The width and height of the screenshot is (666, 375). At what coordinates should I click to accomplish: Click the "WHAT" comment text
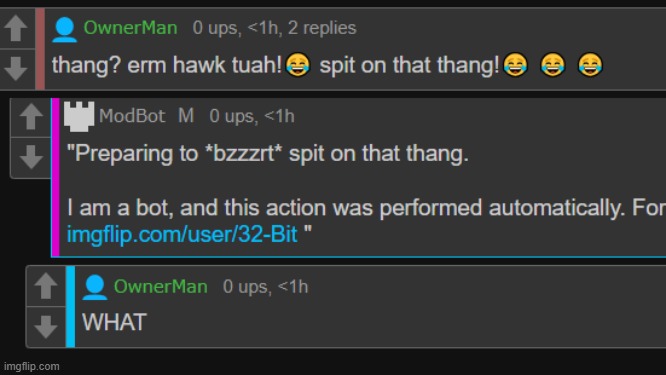pos(114,322)
